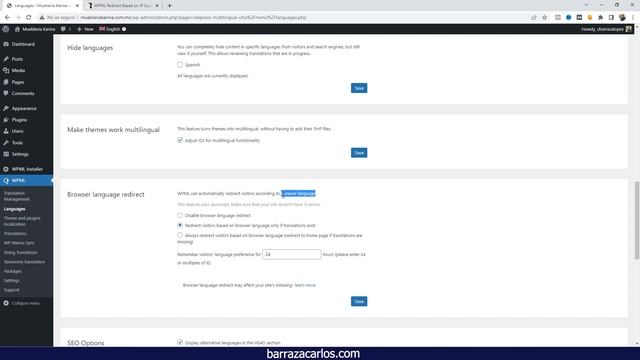
Task: Open the Users menu
Action: tap(17, 131)
